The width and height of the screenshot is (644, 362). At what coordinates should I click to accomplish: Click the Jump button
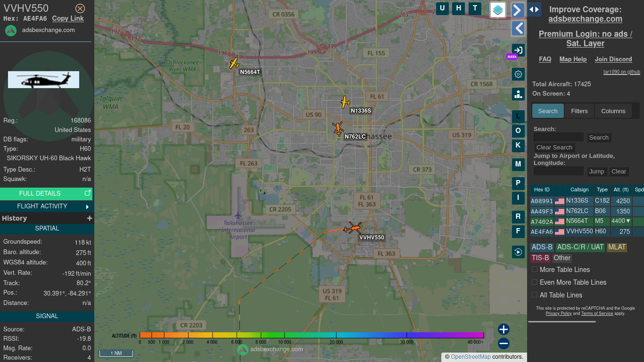coord(596,172)
